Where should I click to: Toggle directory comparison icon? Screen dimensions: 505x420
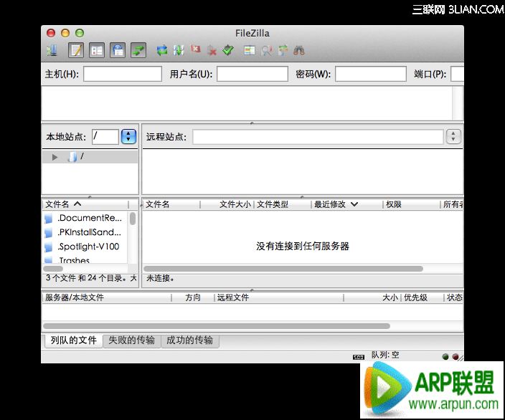267,50
